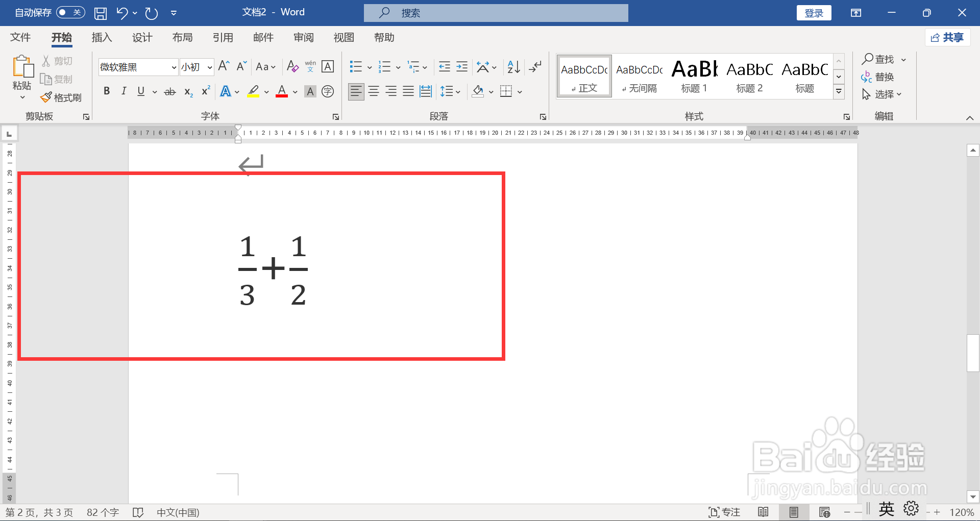Apply red font color
The height and width of the screenshot is (521, 980).
(282, 91)
